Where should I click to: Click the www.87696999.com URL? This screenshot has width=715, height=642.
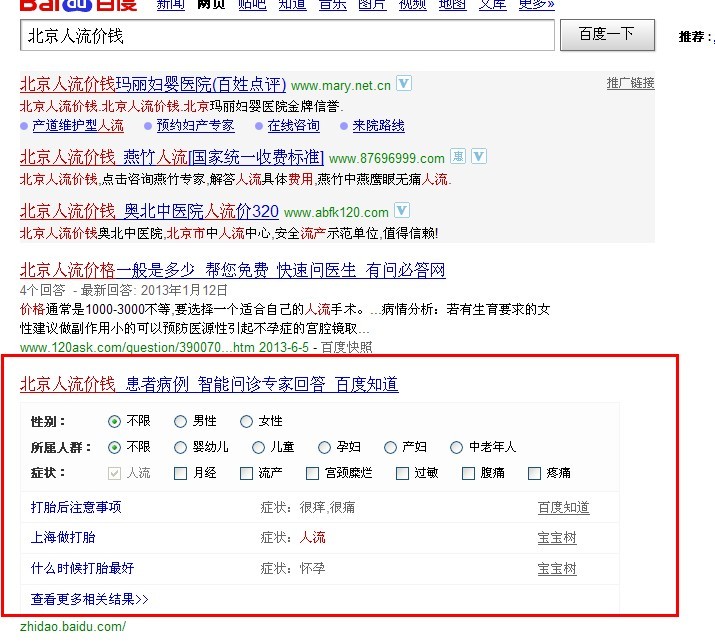click(387, 158)
